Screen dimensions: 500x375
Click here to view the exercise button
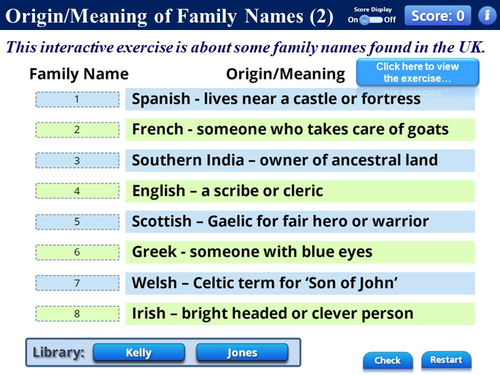pyautogui.click(x=418, y=72)
